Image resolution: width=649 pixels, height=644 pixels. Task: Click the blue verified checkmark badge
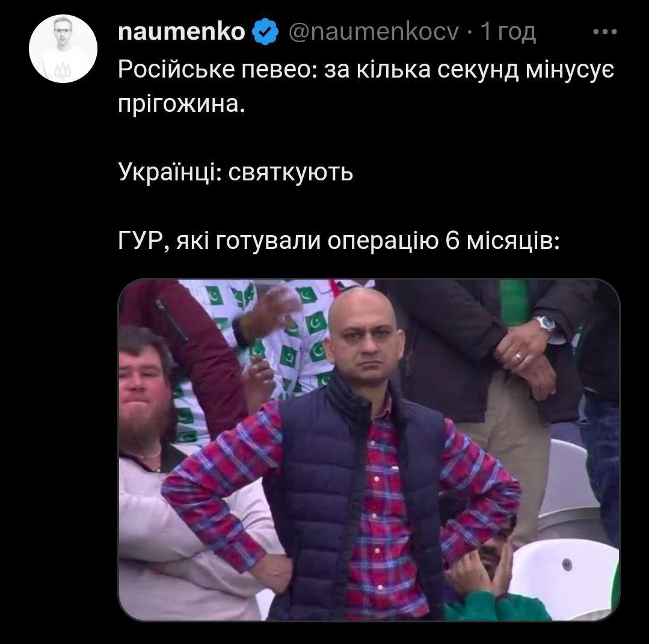pyautogui.click(x=265, y=32)
